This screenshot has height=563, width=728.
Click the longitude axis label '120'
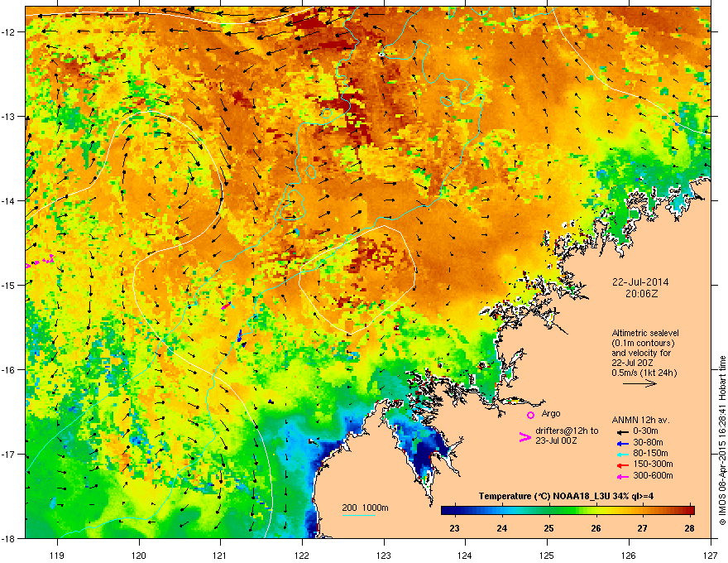(x=139, y=555)
